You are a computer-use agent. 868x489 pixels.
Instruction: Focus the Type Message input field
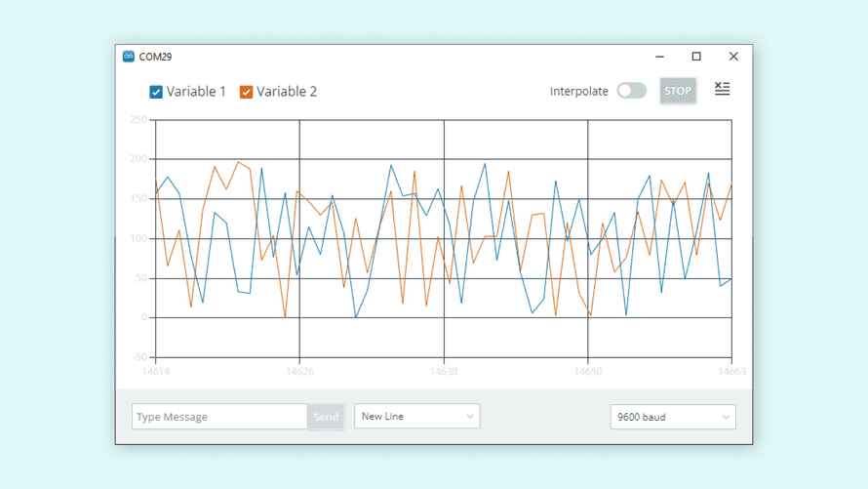219,417
